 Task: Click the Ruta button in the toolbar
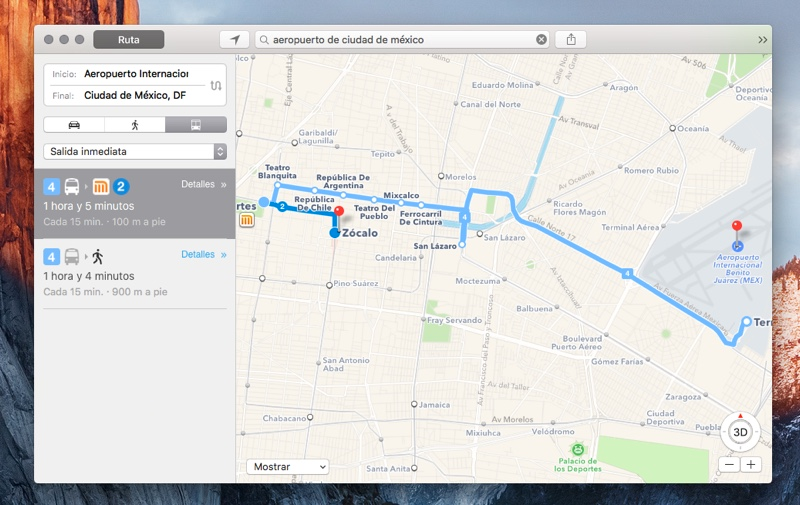coord(129,40)
